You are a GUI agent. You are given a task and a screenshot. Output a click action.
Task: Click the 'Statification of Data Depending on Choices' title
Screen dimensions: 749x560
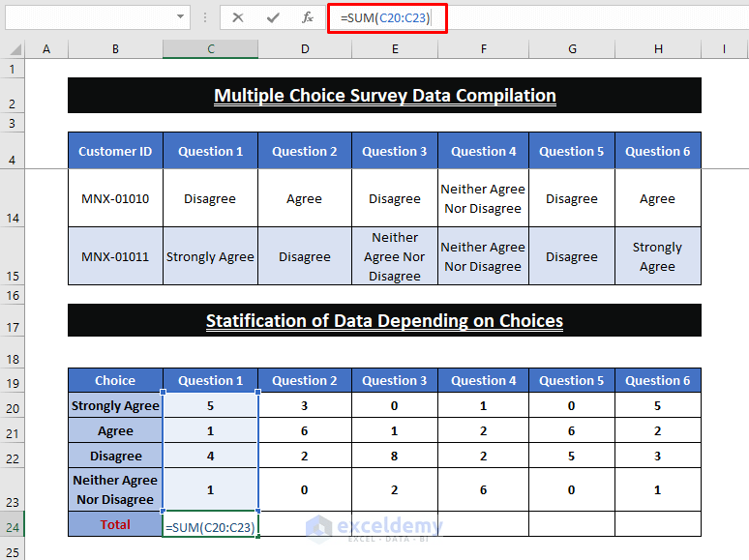pos(384,320)
